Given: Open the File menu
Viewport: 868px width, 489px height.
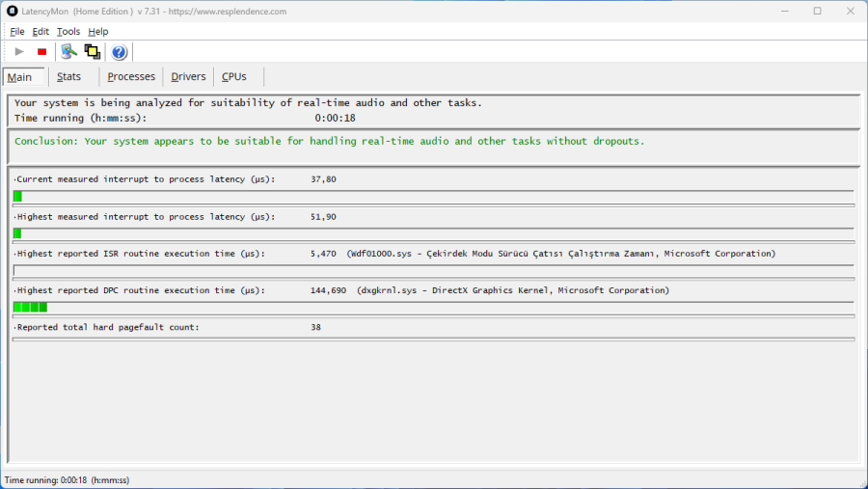Looking at the screenshot, I should pos(17,32).
